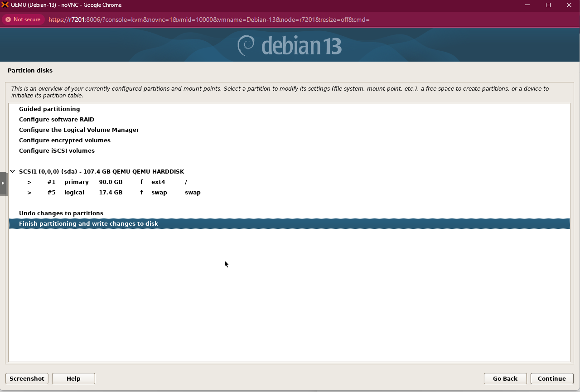Screen dimensions: 580x392
Task: Expand the #5 logical swap partition arrow
Action: [x=29, y=193]
